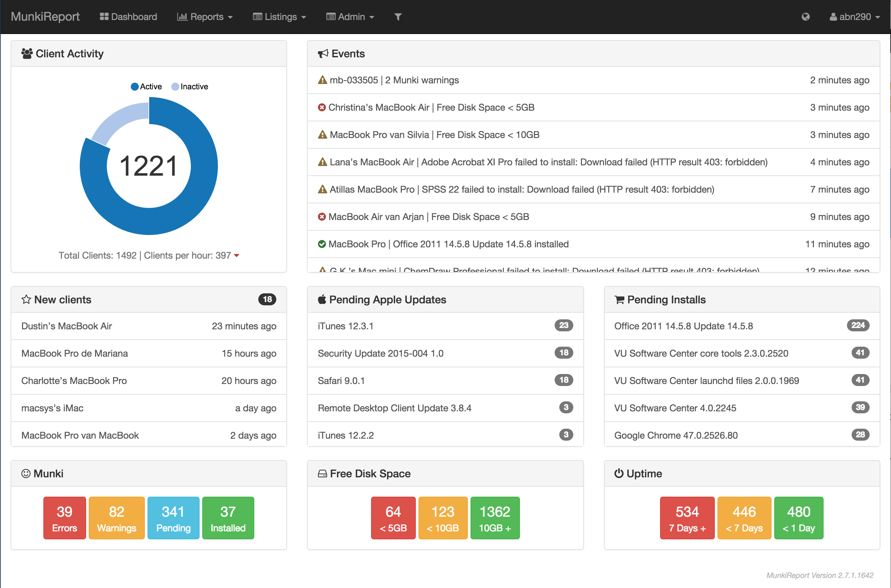The height and width of the screenshot is (588, 891).
Task: Click the warning triangle on the mb-033505 event
Action: [x=322, y=80]
